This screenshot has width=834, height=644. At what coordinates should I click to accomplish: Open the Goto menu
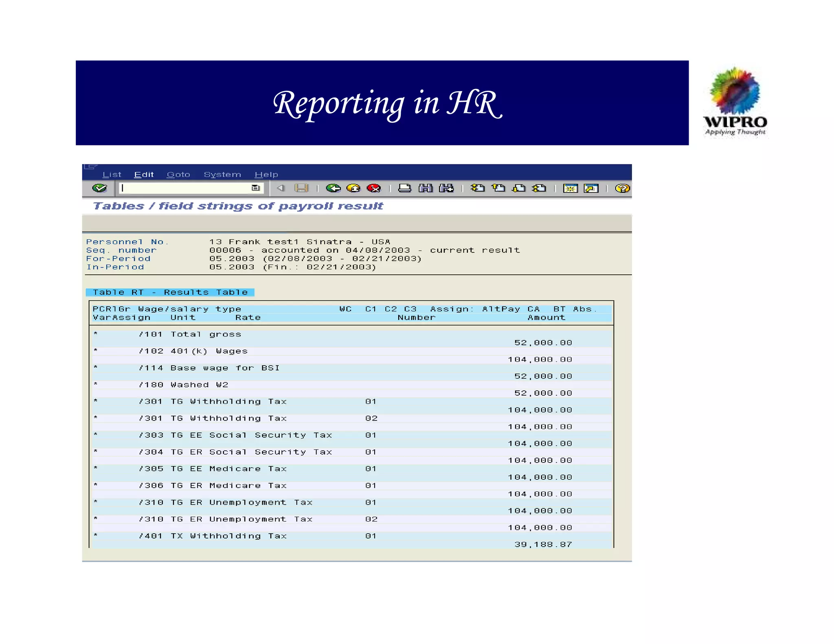coord(178,175)
